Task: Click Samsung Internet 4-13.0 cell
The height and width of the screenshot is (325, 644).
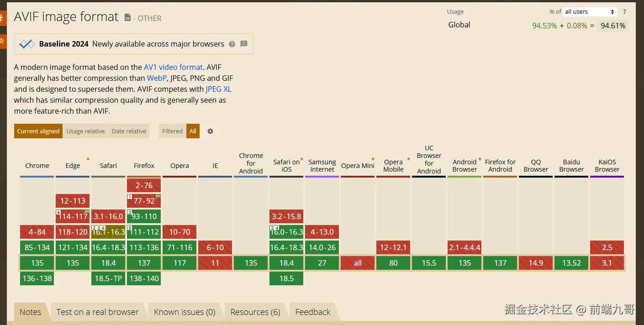Action: click(322, 232)
